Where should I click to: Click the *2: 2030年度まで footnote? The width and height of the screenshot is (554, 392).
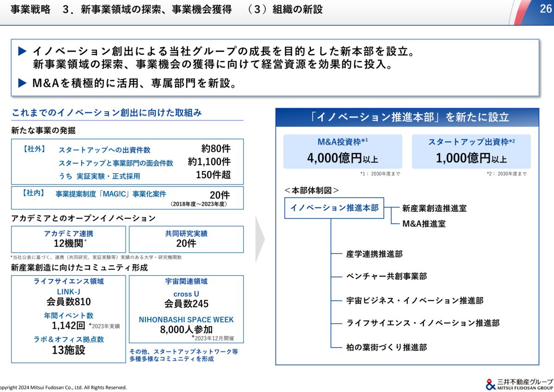pos(506,174)
